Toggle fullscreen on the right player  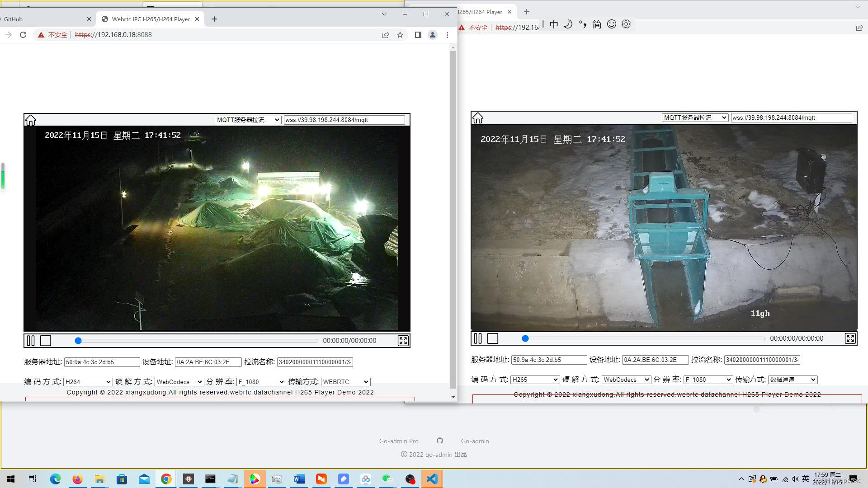click(x=850, y=338)
